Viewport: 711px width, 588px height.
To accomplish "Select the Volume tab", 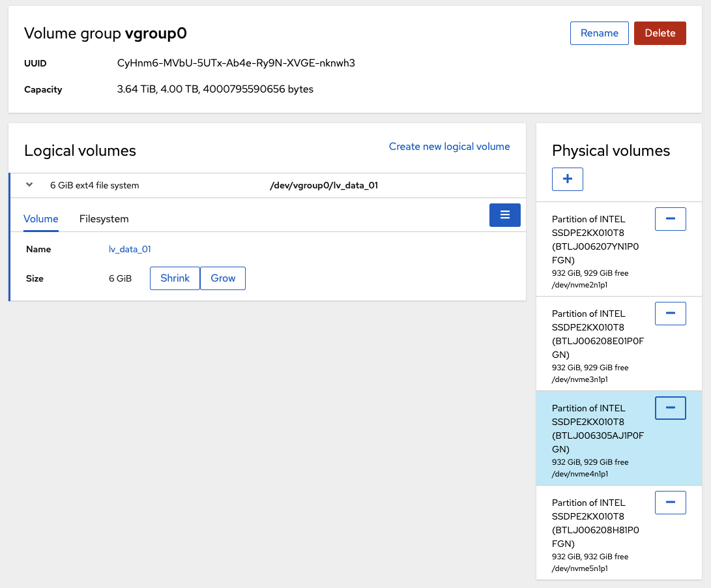I will coord(41,219).
